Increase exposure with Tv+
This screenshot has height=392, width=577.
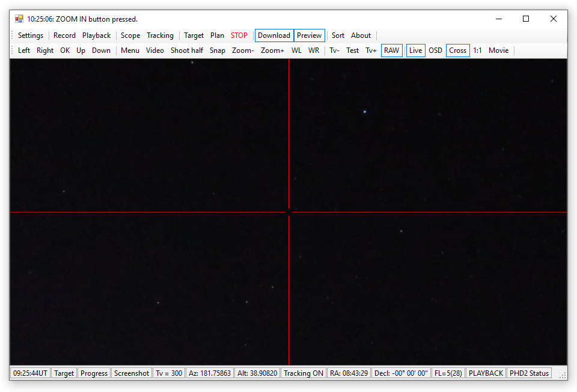tap(371, 51)
